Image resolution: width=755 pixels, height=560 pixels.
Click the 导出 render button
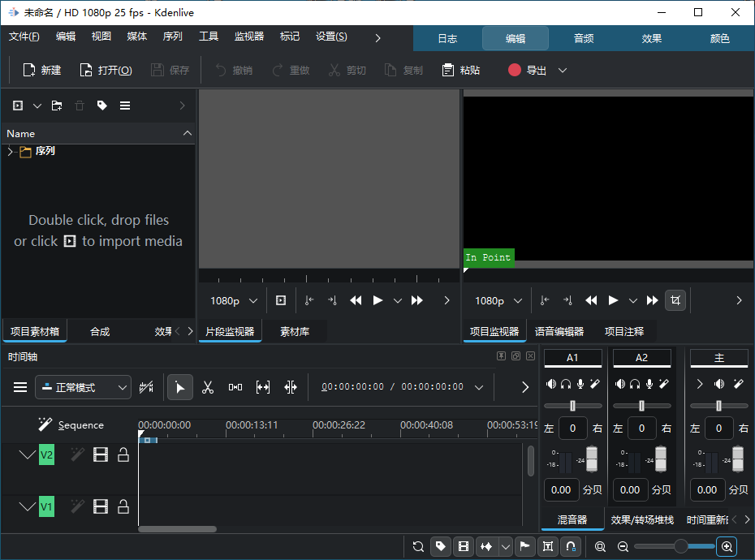click(528, 71)
